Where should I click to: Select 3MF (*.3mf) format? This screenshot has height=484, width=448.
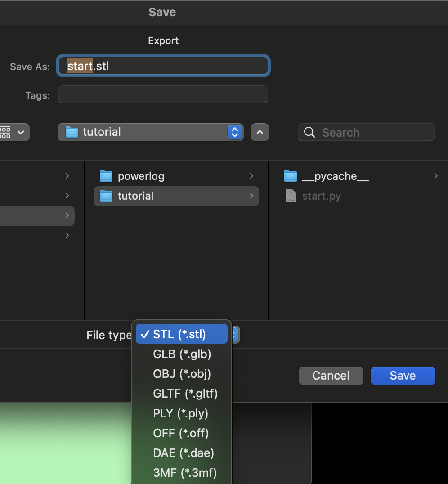click(184, 473)
